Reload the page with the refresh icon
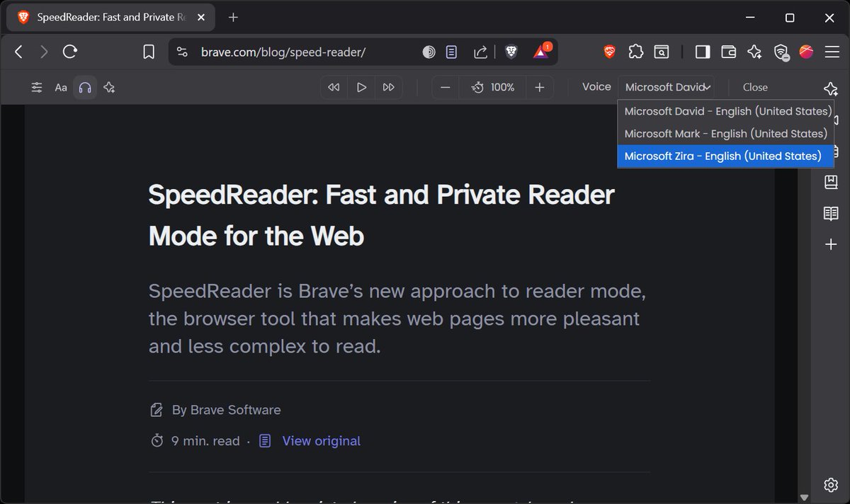 (69, 52)
